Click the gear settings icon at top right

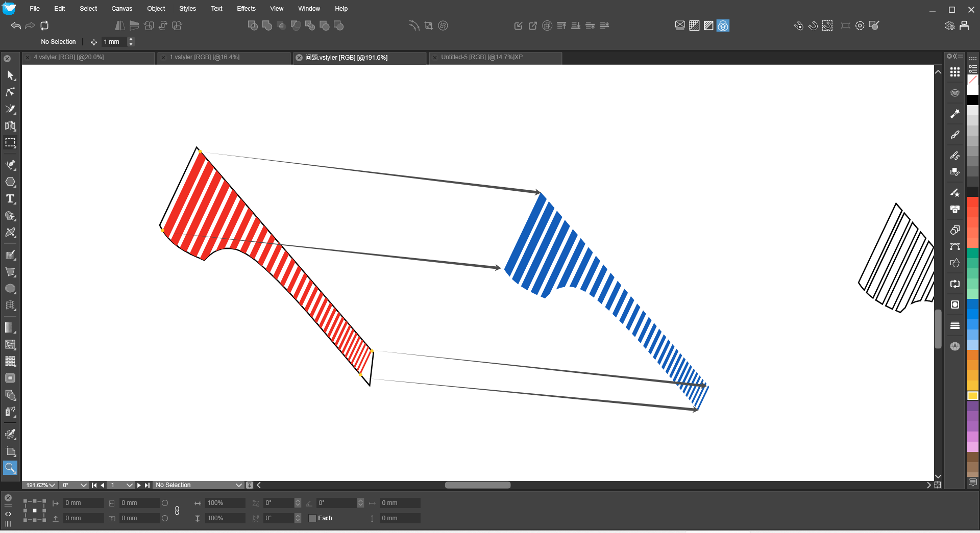pos(949,26)
